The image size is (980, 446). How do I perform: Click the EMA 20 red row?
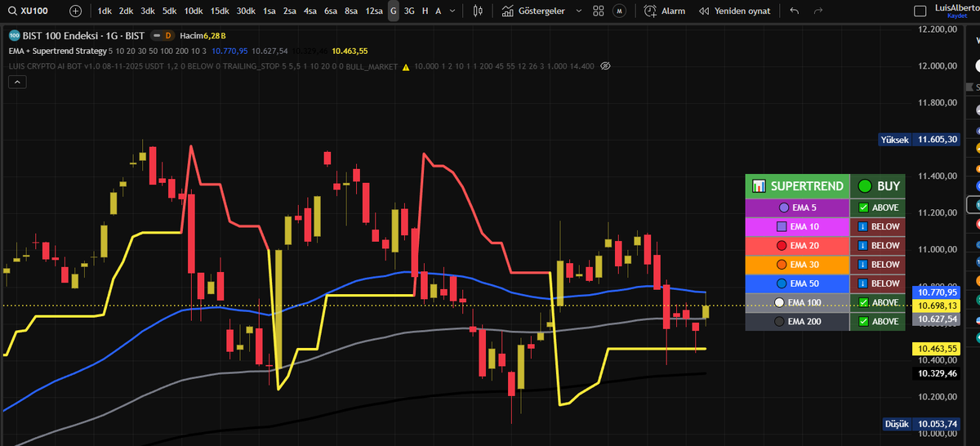(798, 246)
